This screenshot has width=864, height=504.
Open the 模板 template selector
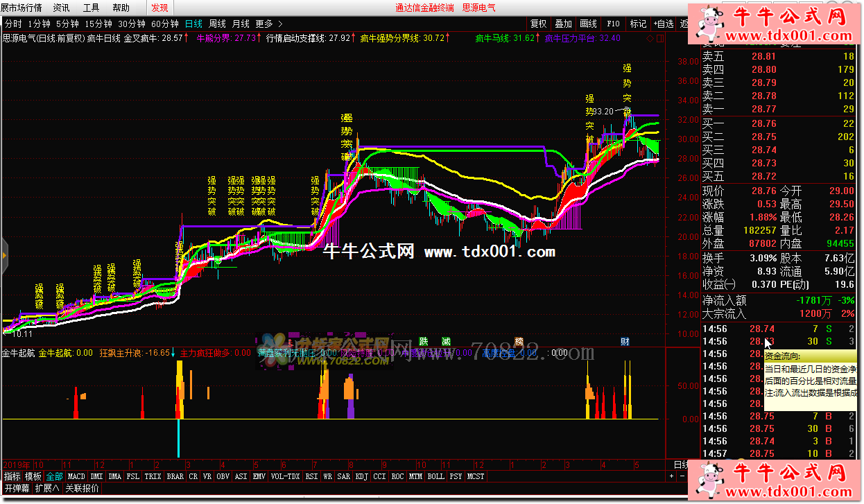pyautogui.click(x=33, y=477)
